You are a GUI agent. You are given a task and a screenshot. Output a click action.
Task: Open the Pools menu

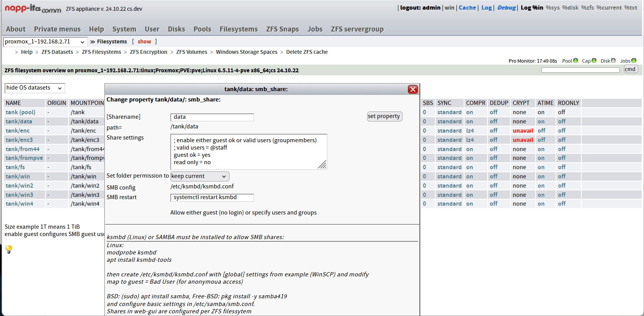tap(202, 29)
